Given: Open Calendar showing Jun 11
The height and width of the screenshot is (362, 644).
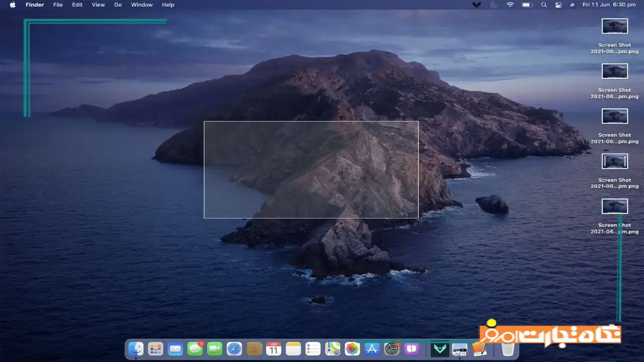Looking at the screenshot, I should 273,348.
